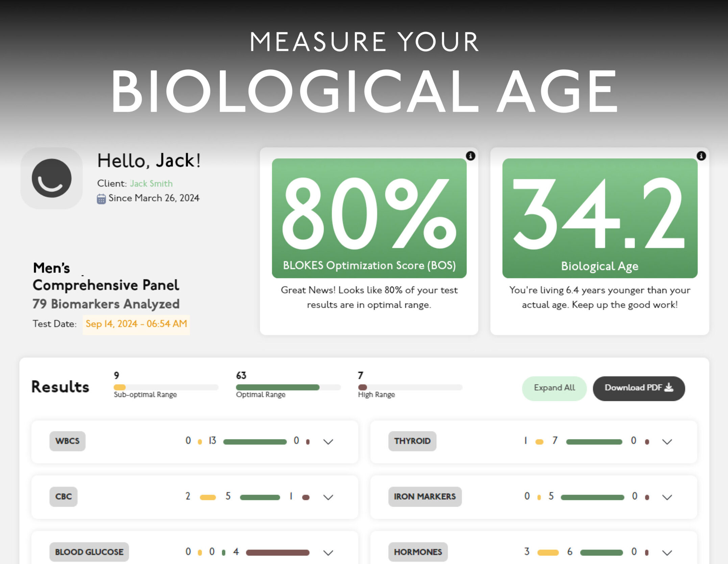The height and width of the screenshot is (564, 728).
Task: Expand the CBC section chevron
Action: 328,497
